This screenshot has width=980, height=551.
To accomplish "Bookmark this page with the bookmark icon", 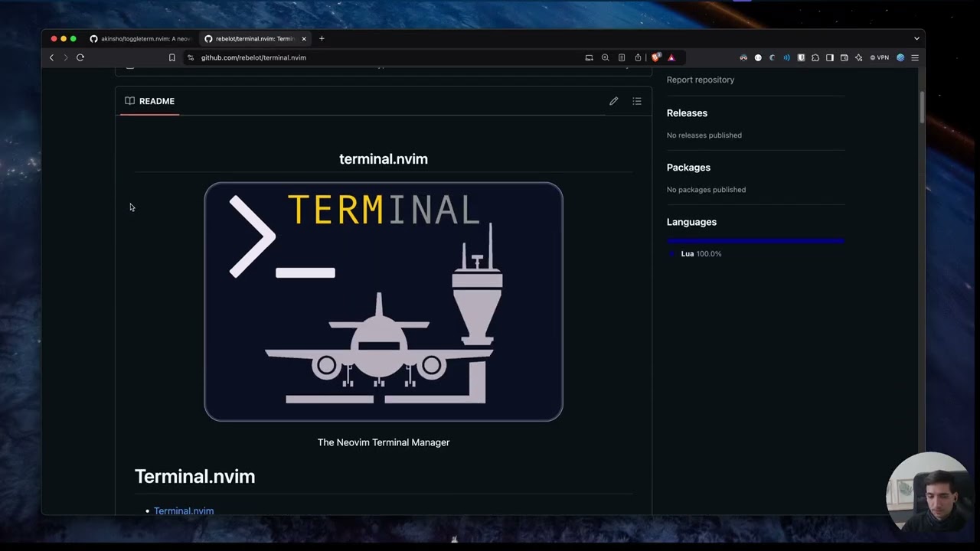I will tap(171, 57).
